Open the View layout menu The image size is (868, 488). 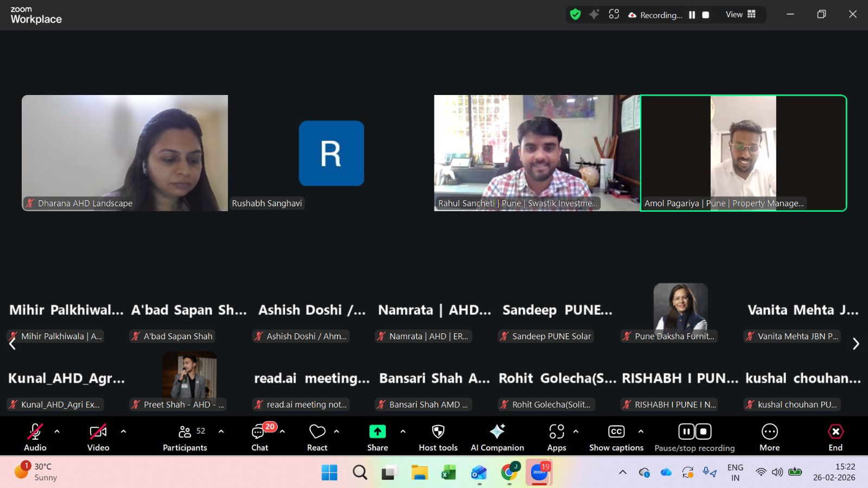pos(741,15)
